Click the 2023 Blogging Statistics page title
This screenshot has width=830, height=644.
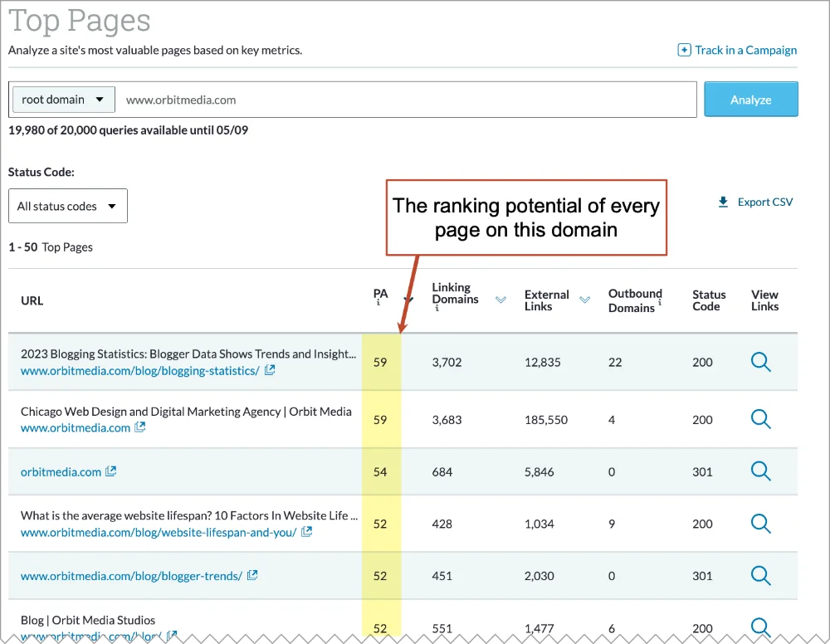click(x=188, y=354)
